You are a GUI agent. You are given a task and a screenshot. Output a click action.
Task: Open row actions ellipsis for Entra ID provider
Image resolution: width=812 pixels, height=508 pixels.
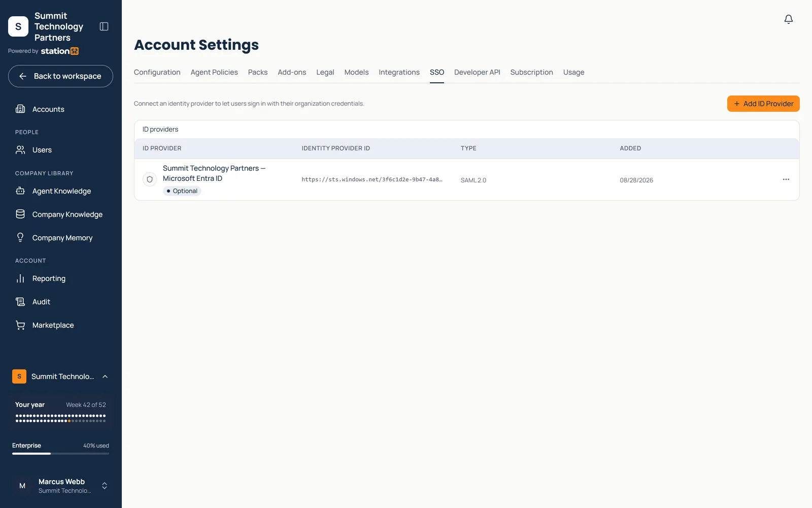[786, 179]
